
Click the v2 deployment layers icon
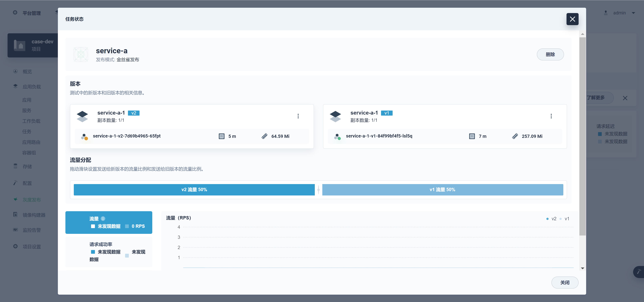pyautogui.click(x=82, y=116)
